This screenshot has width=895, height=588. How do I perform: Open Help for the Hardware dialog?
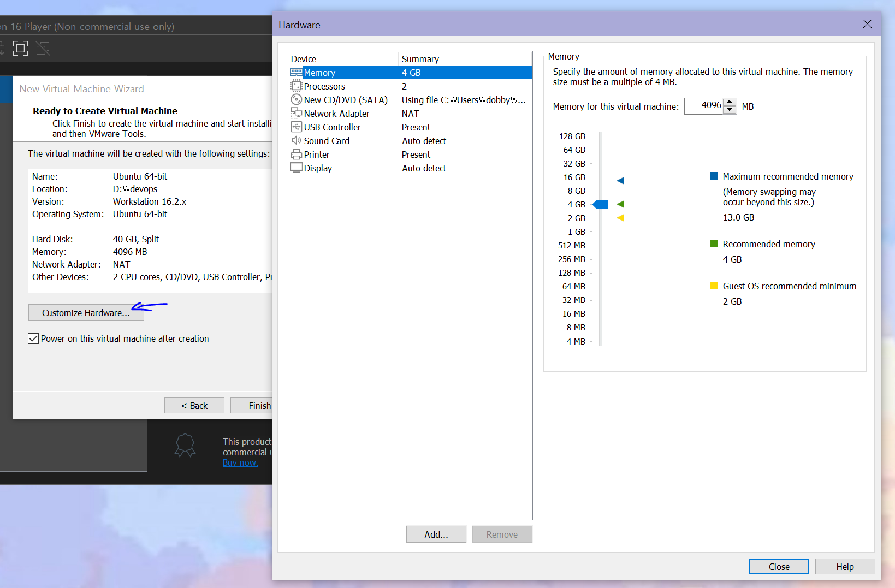coord(845,567)
